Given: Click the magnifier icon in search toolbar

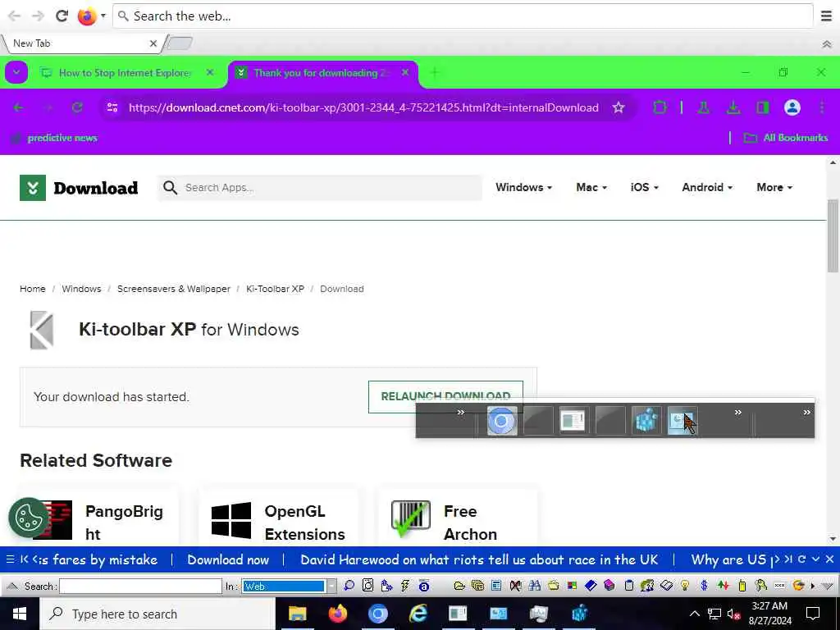Looking at the screenshot, I should [x=349, y=586].
